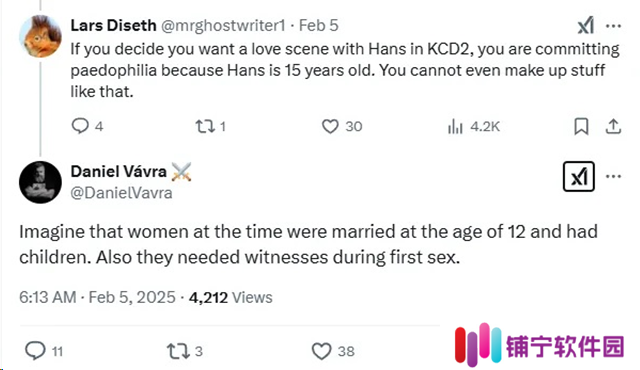Image resolution: width=640 pixels, height=370 pixels.
Task: Click boxed Grok icon on Daniel Vávra's tweet
Action: pyautogui.click(x=579, y=177)
